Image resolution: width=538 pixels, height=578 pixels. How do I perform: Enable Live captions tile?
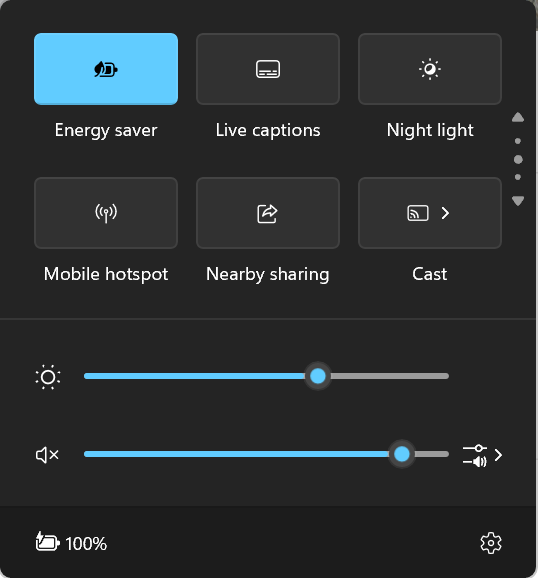pyautogui.click(x=268, y=69)
